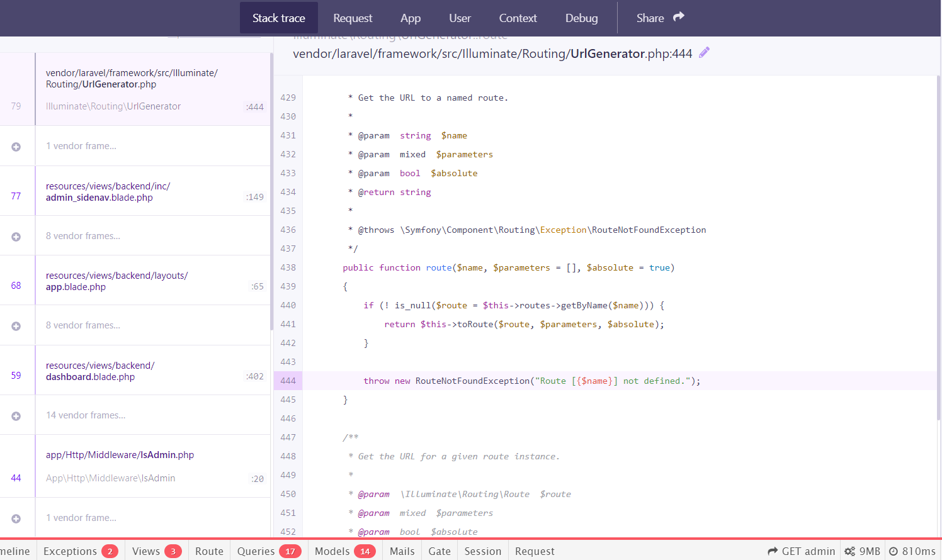
Task: Select the app.blade.php frame 68
Action: (135, 281)
